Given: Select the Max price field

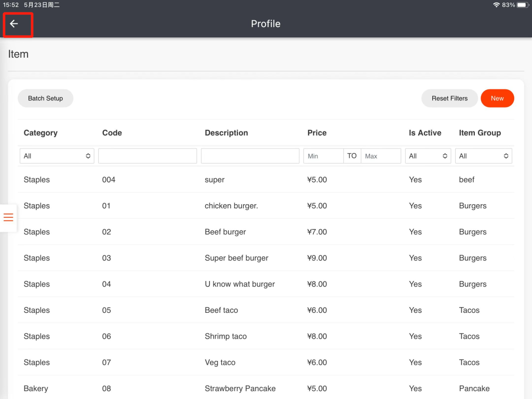Looking at the screenshot, I should (x=381, y=156).
